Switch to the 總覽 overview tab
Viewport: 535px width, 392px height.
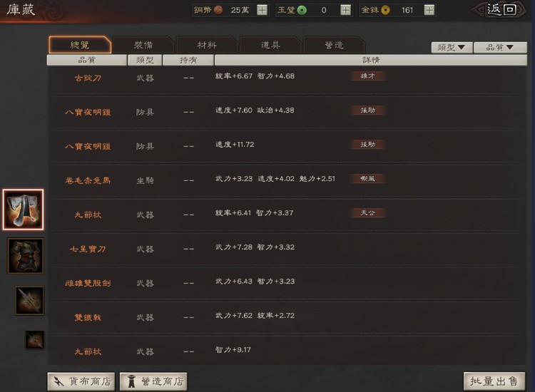point(80,45)
